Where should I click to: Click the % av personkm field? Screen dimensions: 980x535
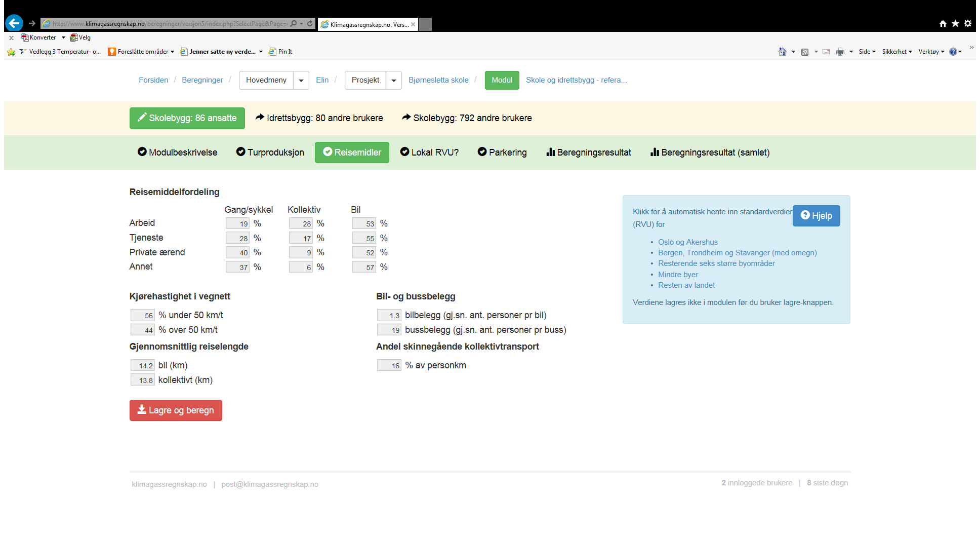click(389, 365)
